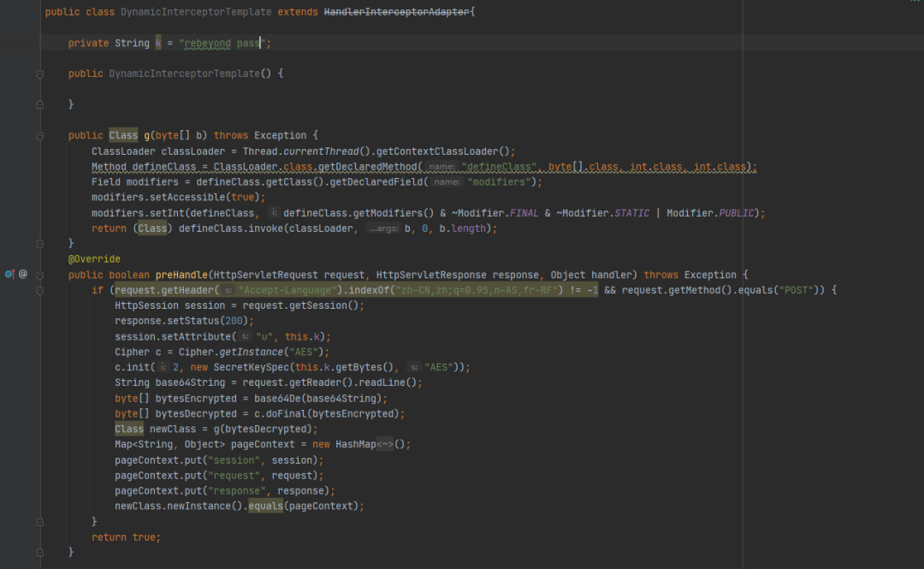This screenshot has width=924, height=569.
Task: Click getContextClassLoader method call
Action: tap(437, 151)
